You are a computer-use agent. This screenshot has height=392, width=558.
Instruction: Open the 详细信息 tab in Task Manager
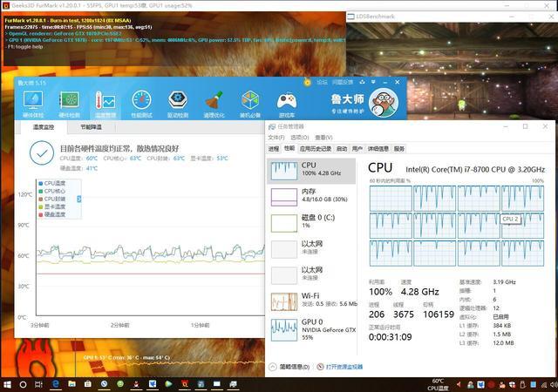click(x=378, y=149)
